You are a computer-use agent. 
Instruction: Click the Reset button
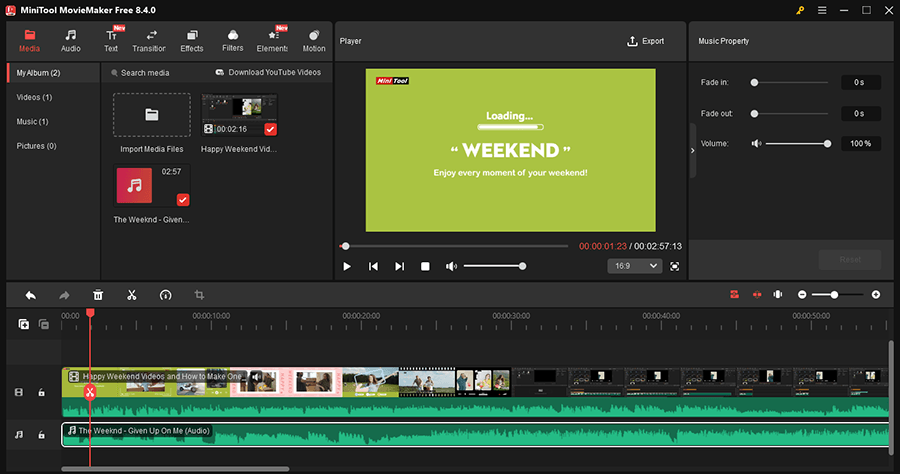click(x=850, y=259)
